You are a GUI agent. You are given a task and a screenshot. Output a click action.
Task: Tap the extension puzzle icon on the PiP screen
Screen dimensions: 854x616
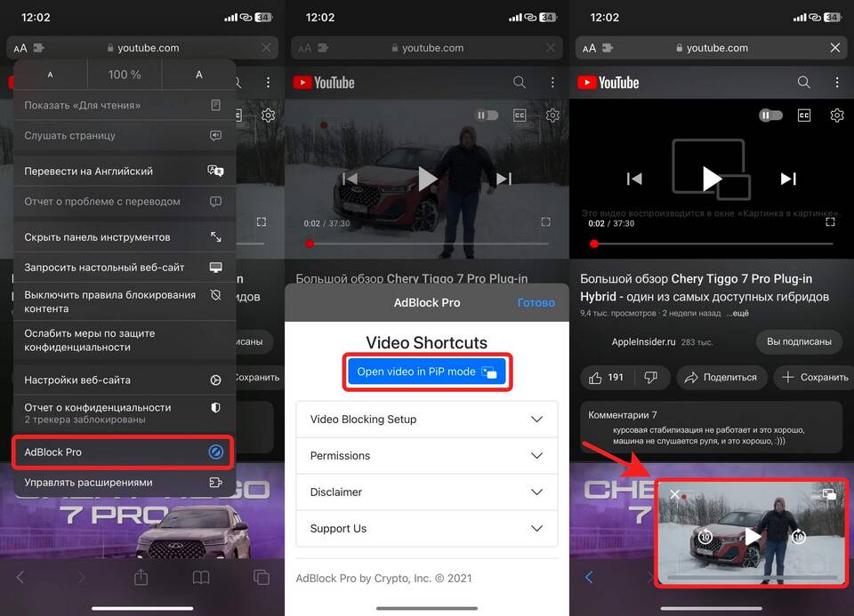point(608,48)
